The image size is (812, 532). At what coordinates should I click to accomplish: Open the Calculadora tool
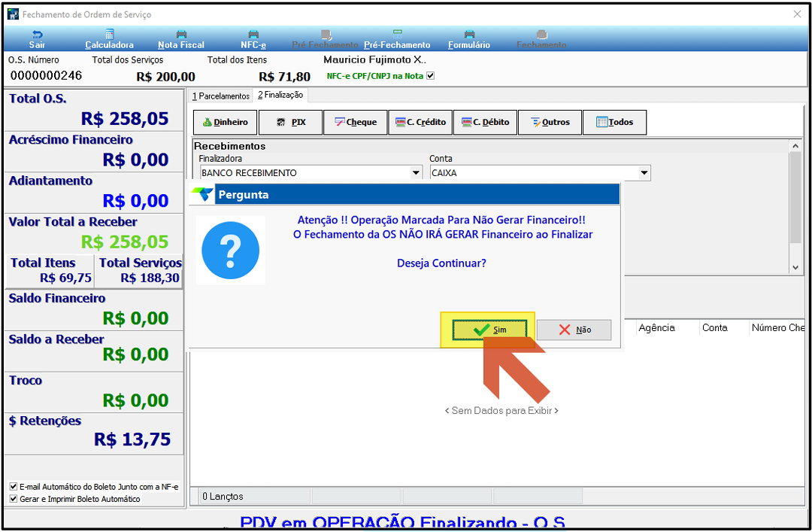[x=109, y=39]
